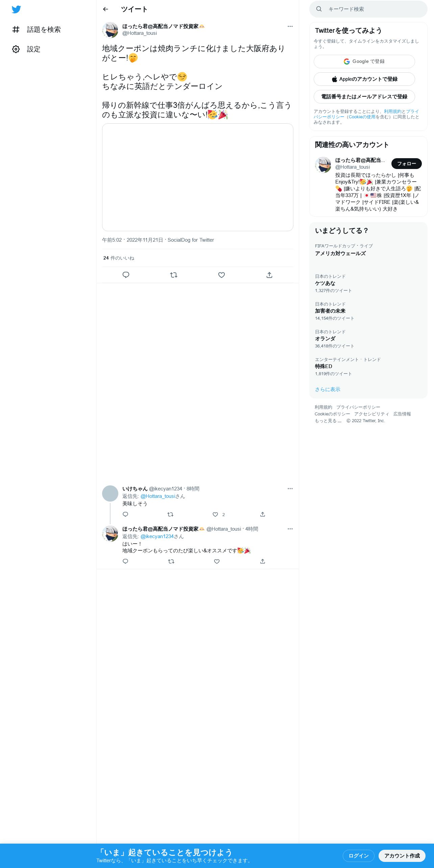
Task: Click the Google で登録 button
Action: (x=364, y=62)
